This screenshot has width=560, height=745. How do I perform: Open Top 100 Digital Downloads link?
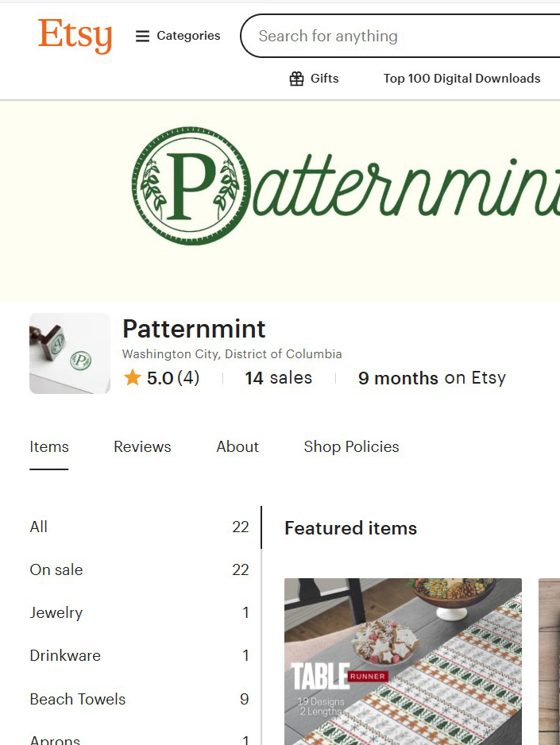click(462, 79)
